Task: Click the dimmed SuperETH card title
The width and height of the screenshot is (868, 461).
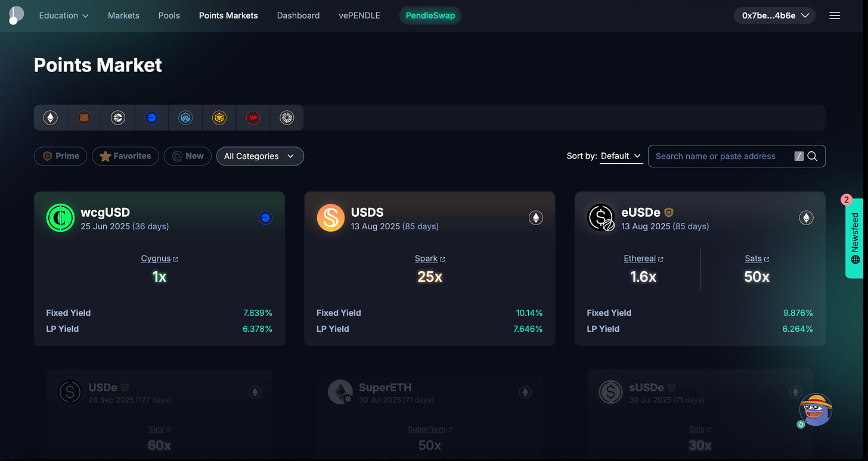Action: pyautogui.click(x=385, y=387)
